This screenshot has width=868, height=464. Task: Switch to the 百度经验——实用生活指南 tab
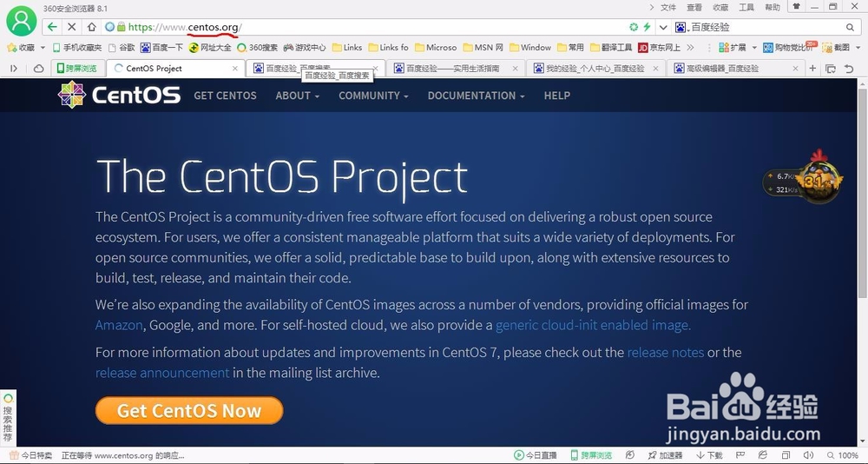tap(453, 69)
